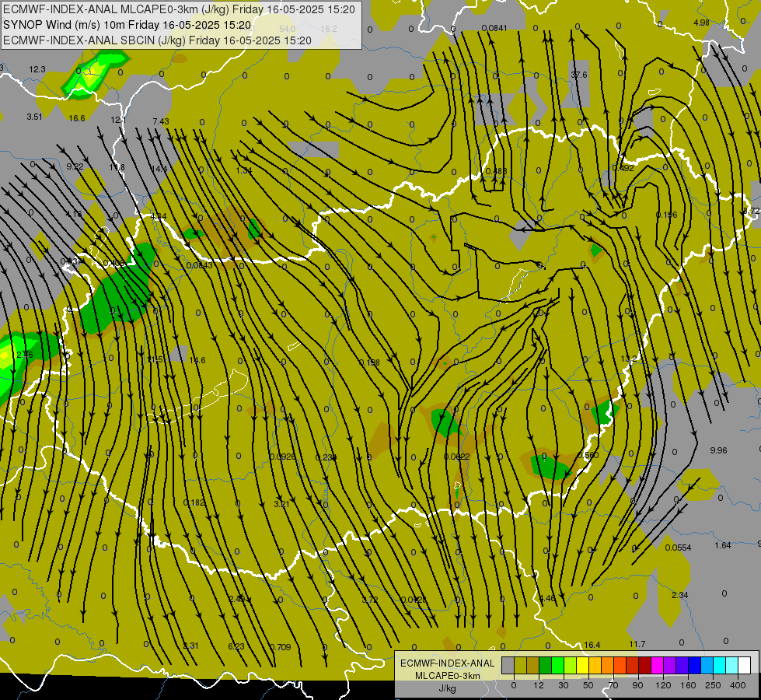
Task: Click the map value 3.51
Action: (x=34, y=117)
